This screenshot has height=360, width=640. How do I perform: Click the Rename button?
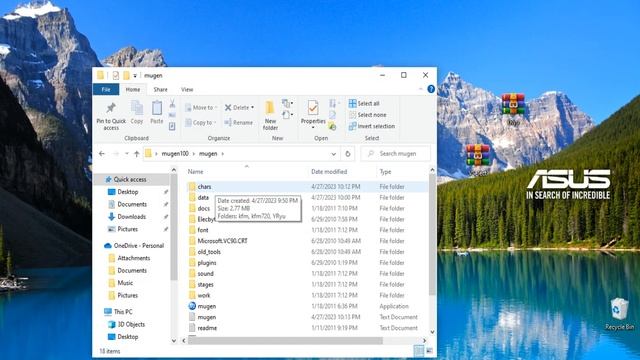[x=239, y=122]
